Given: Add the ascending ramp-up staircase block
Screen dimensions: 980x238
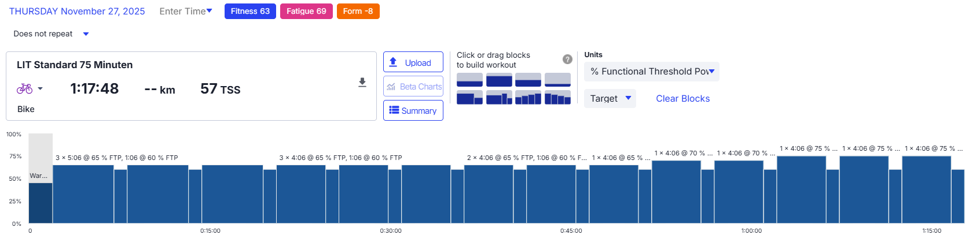Looking at the screenshot, I should (x=528, y=98).
